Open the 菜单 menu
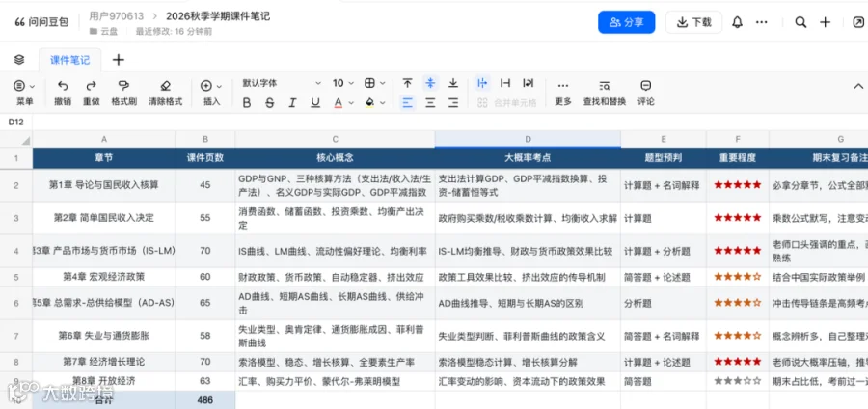The width and height of the screenshot is (868, 409). (x=24, y=93)
